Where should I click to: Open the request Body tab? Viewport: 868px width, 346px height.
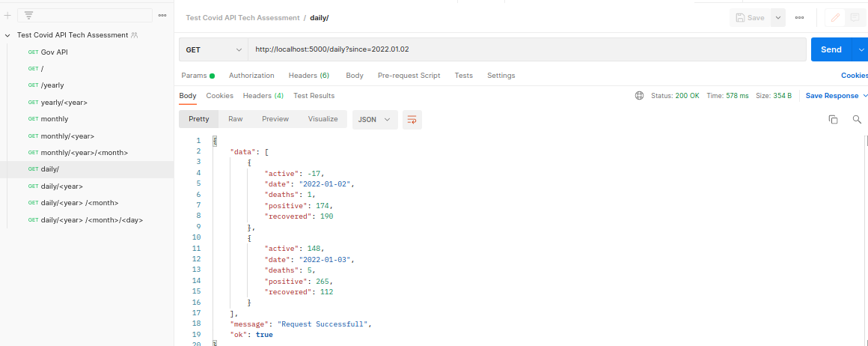[354, 76]
